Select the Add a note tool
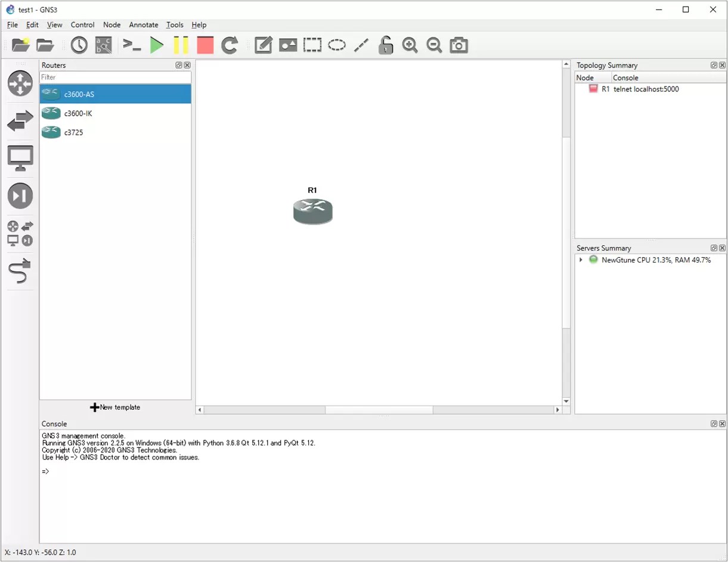Screen dimensions: 728x562 (263, 45)
